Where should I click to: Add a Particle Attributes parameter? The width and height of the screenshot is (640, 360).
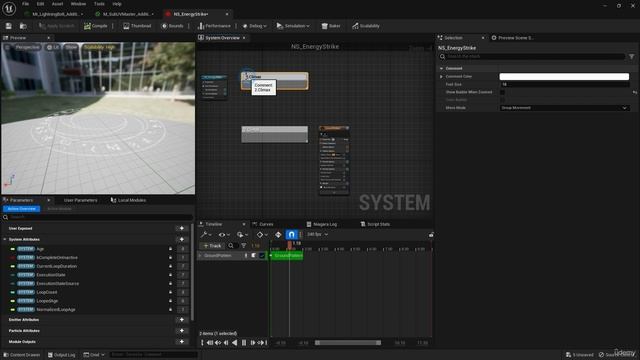pos(182,331)
